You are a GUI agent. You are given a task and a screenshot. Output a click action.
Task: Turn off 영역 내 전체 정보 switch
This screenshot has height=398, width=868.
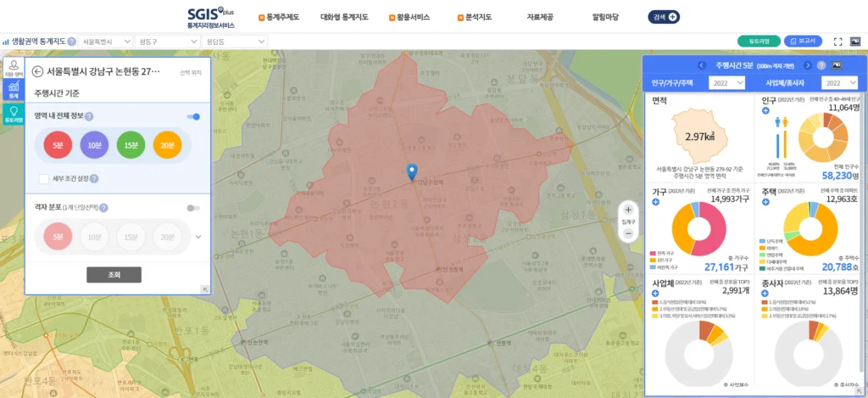click(x=193, y=116)
